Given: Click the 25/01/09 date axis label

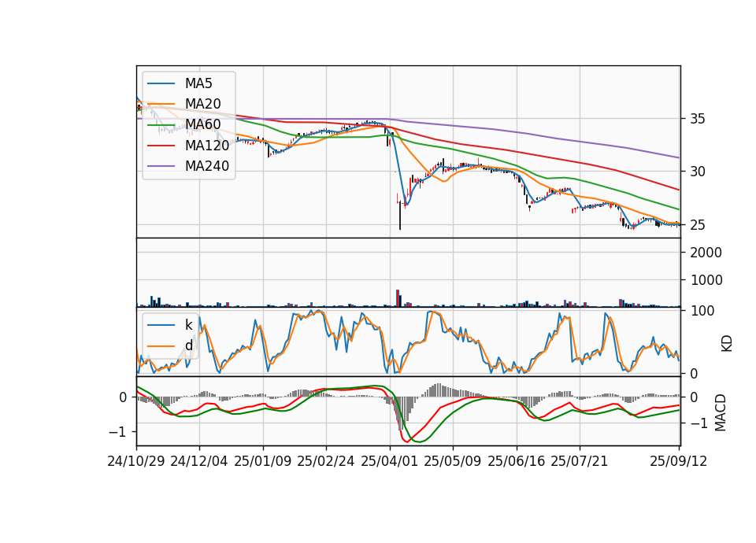Looking at the screenshot, I should (262, 461).
